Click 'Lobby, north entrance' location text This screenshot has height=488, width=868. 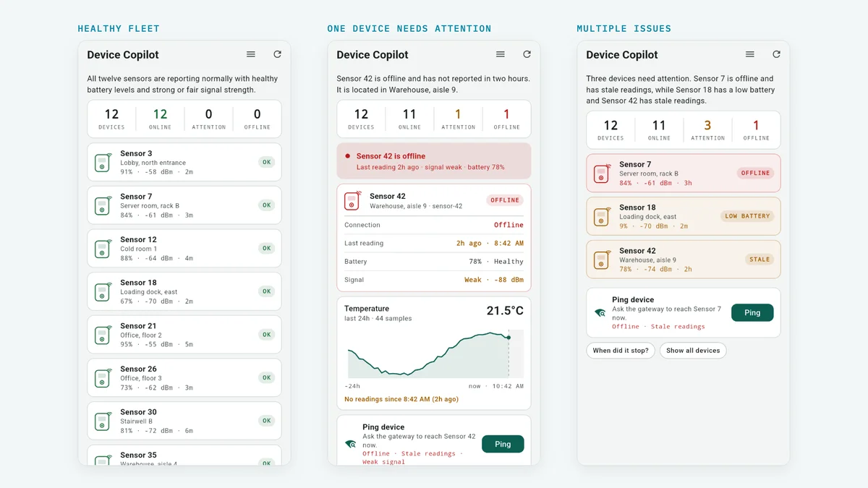pos(153,163)
